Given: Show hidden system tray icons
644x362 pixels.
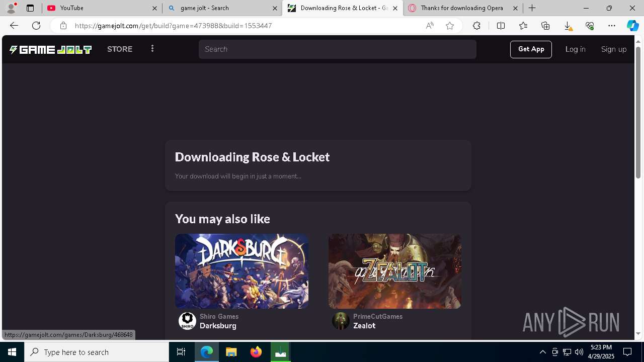Looking at the screenshot, I should click(542, 352).
